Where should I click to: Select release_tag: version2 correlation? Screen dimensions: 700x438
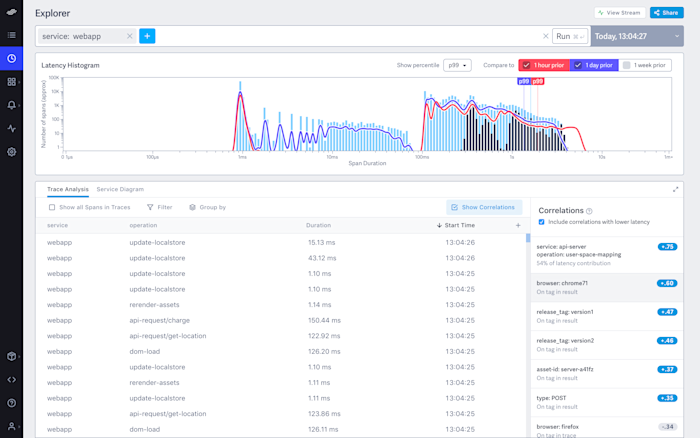click(x=607, y=345)
